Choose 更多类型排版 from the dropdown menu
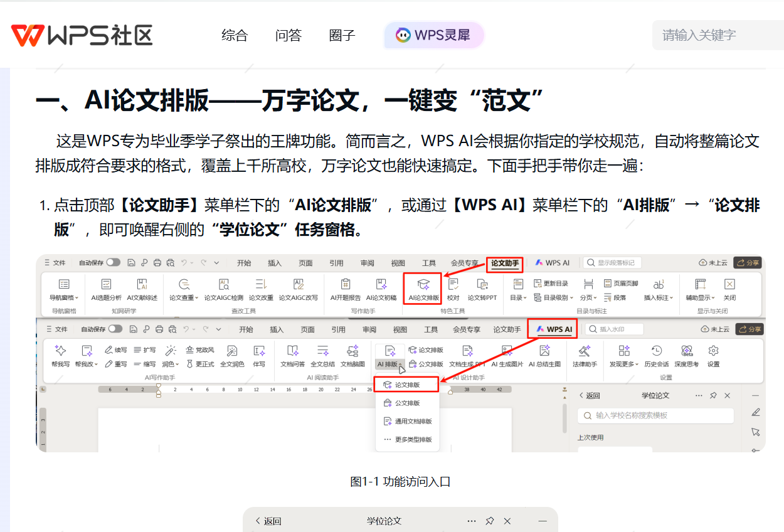Screen dimensions: 784x532 [x=407, y=439]
